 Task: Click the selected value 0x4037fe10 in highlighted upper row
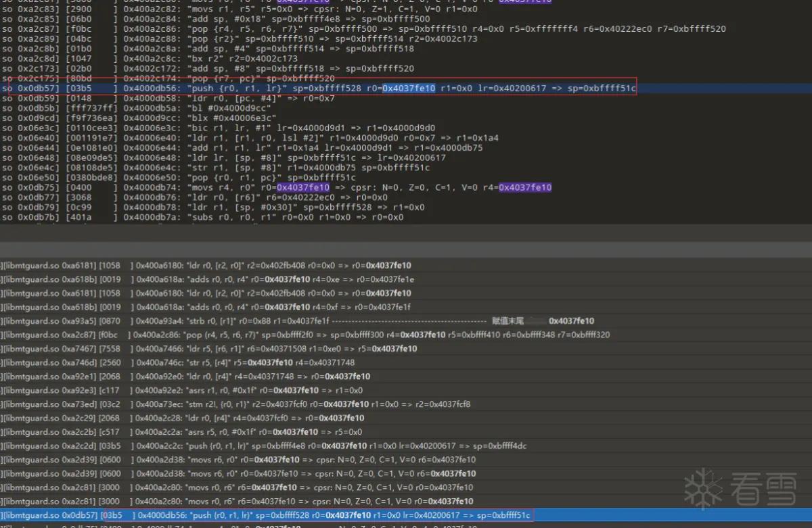(x=409, y=89)
